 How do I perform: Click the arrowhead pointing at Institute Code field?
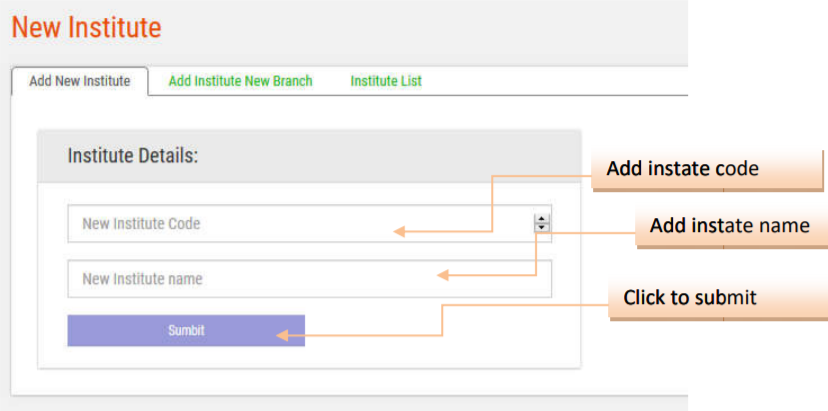(x=399, y=232)
